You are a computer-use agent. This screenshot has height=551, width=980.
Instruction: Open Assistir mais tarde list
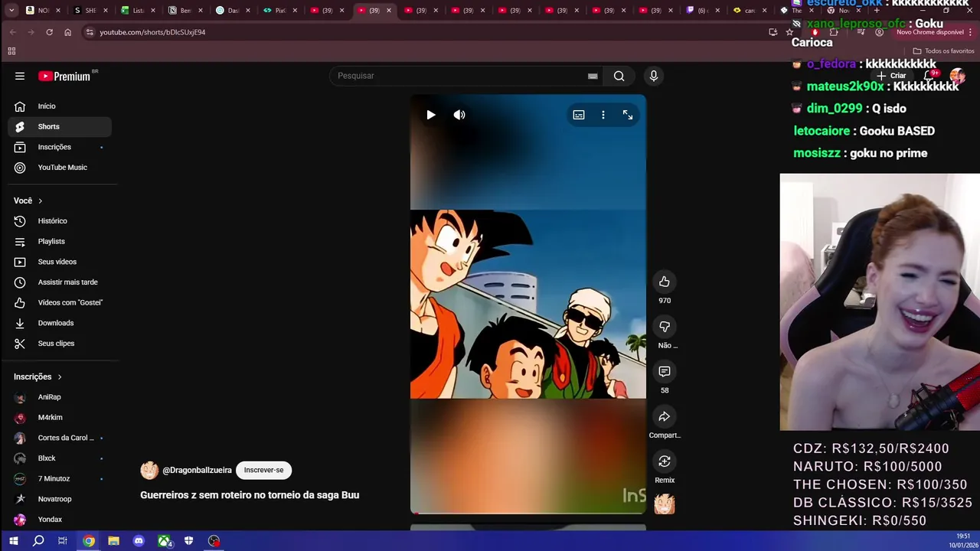[x=60, y=282]
